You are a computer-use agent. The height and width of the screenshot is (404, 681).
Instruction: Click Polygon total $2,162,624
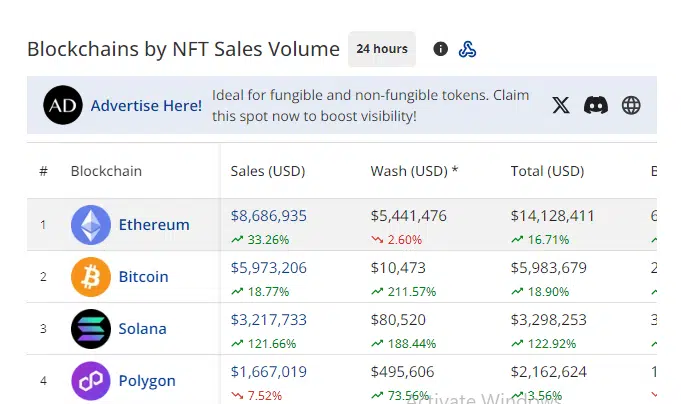[549, 372]
